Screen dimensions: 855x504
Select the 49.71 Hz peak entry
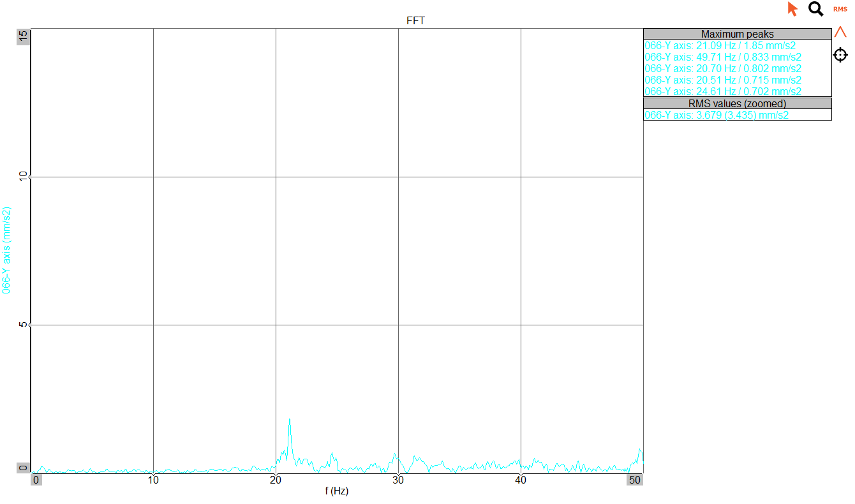point(723,57)
